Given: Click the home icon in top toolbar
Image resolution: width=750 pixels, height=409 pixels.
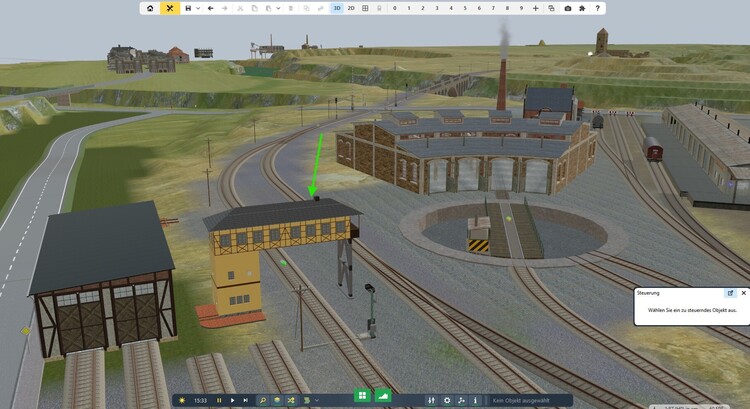Looking at the screenshot, I should coord(150,8).
